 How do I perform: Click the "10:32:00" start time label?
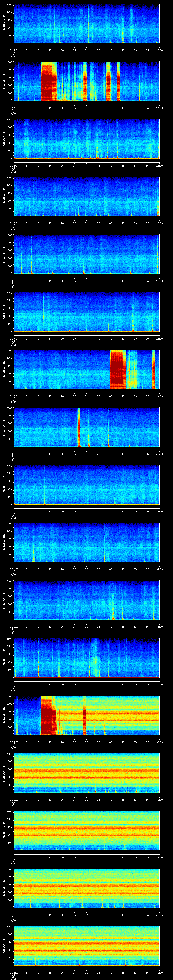coord(13,627)
